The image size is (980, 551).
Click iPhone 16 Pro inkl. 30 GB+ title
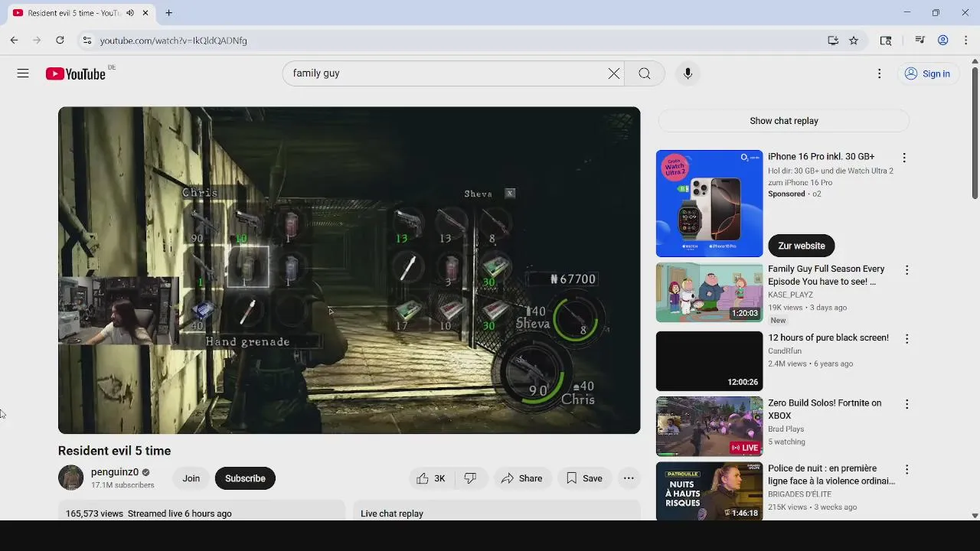821,157
